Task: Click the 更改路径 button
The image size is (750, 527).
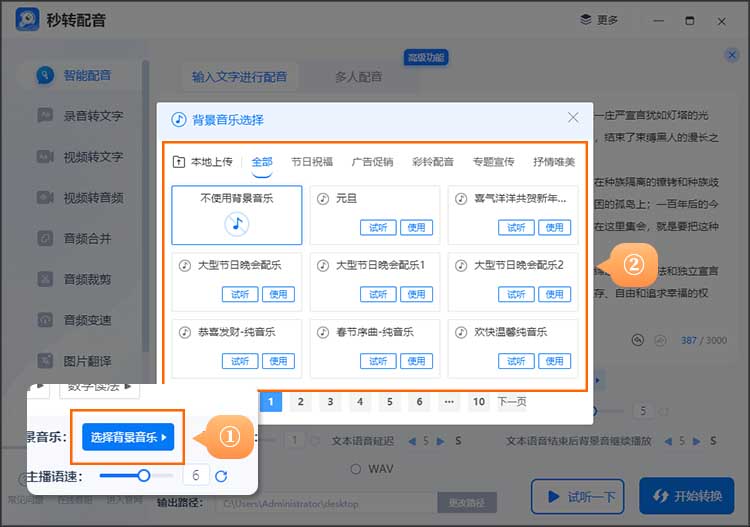Action: click(x=466, y=503)
